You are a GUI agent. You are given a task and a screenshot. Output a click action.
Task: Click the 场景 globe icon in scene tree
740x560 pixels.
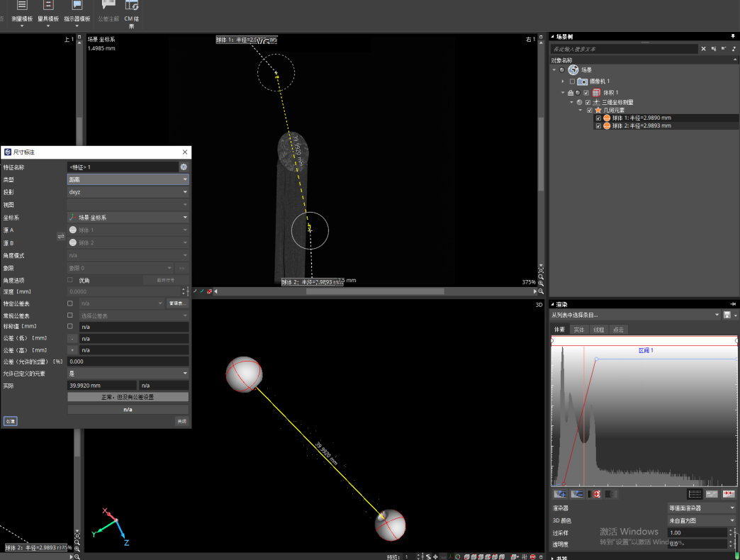pyautogui.click(x=573, y=70)
